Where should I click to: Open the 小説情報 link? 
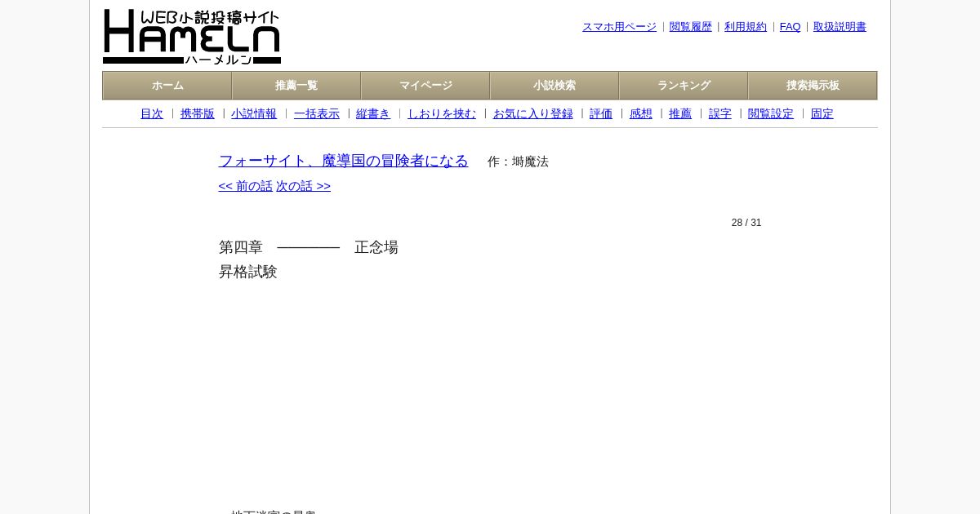point(254,114)
